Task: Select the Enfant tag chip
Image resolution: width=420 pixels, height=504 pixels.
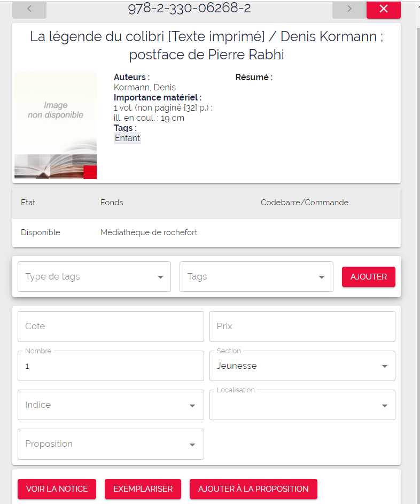Action: [127, 138]
